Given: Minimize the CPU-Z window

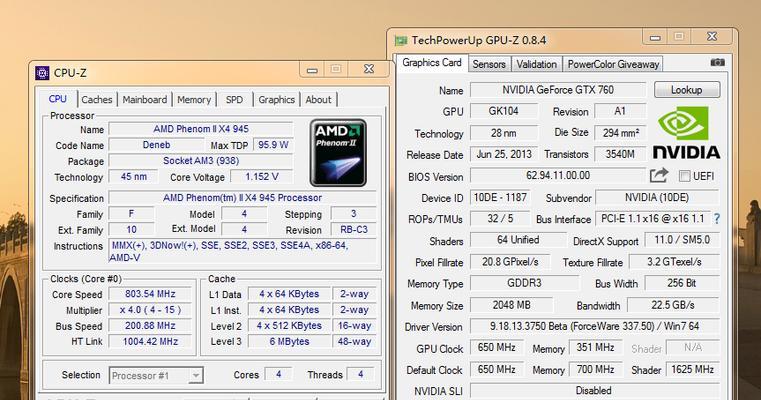Looking at the screenshot, I should click(x=312, y=69).
